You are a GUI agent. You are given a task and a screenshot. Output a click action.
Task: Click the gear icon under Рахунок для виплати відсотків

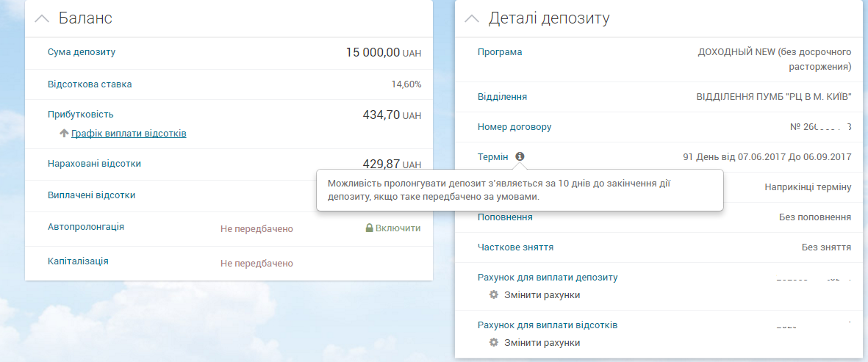tap(494, 343)
